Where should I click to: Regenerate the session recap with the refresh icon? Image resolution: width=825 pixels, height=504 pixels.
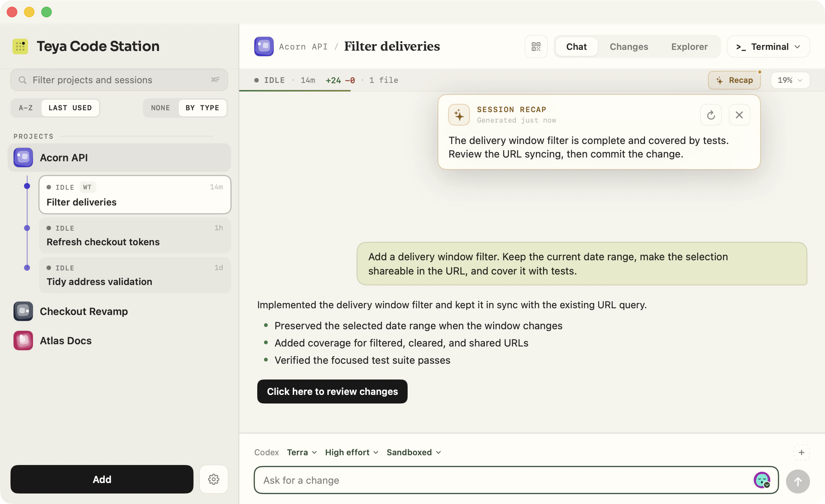pos(711,115)
